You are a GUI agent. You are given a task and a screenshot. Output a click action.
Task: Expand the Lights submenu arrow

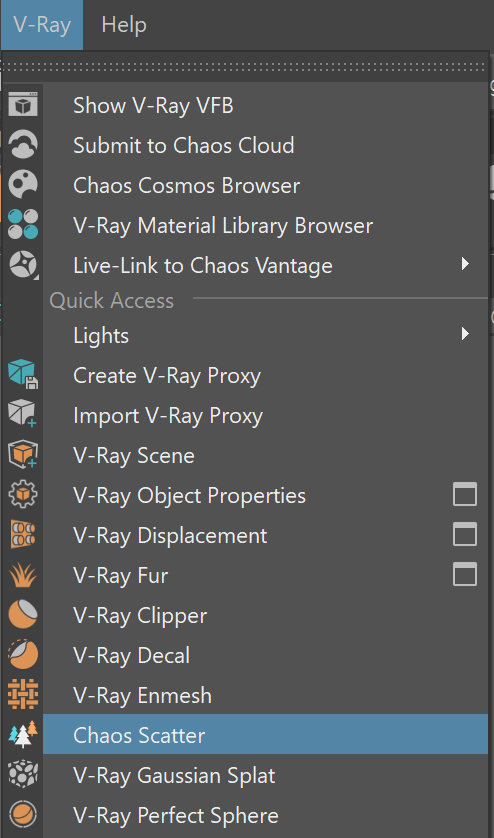tap(465, 335)
